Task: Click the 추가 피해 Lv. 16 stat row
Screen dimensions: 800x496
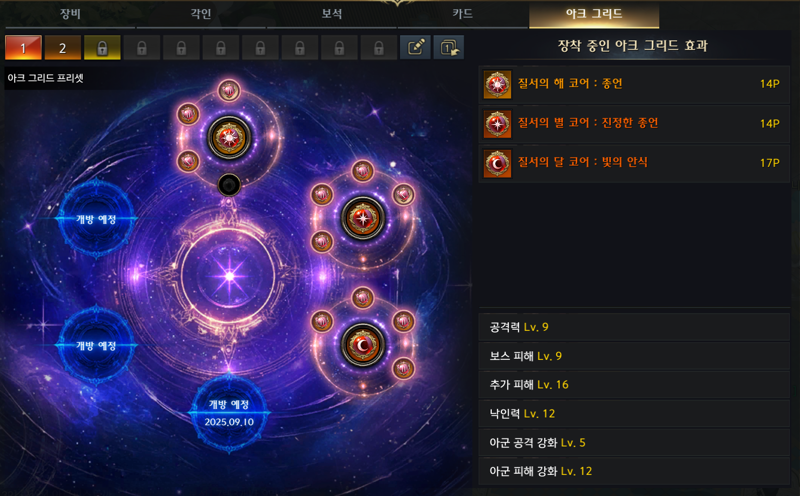Action: point(634,385)
